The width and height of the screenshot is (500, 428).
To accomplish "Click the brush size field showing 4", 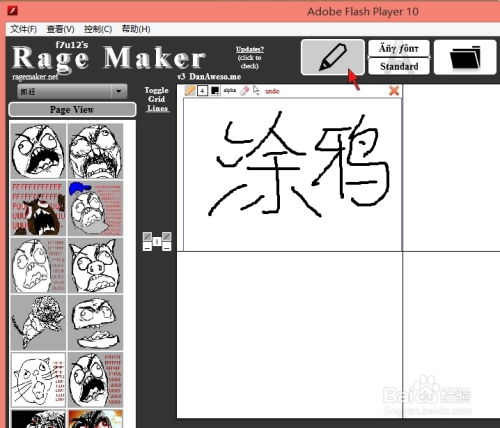I will (202, 90).
